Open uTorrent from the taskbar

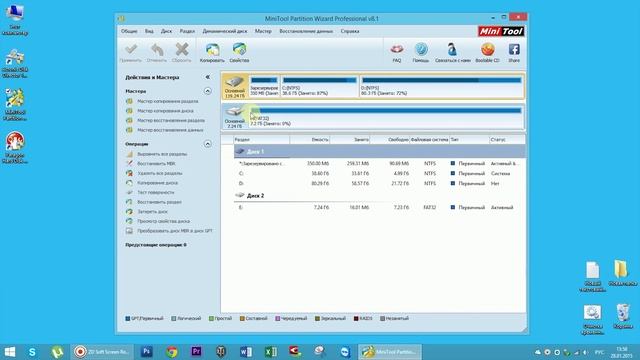(x=57, y=352)
